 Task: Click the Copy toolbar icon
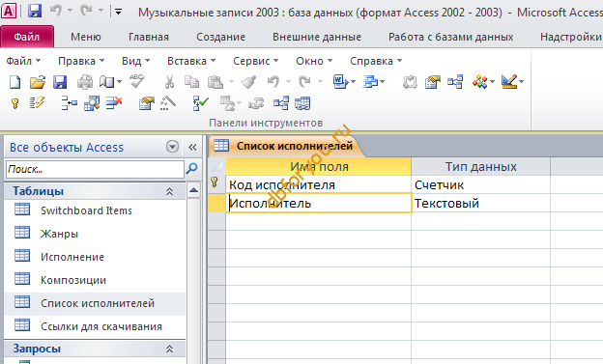point(191,82)
